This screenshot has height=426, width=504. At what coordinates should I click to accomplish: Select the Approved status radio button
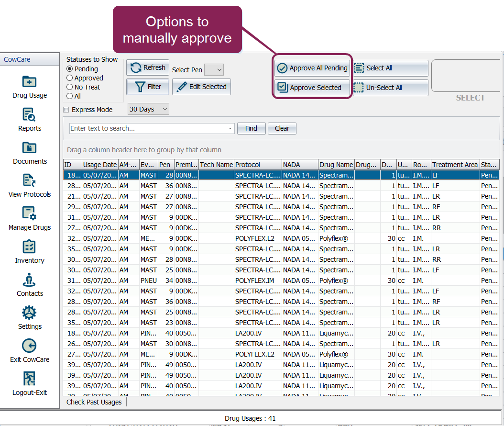(x=70, y=78)
